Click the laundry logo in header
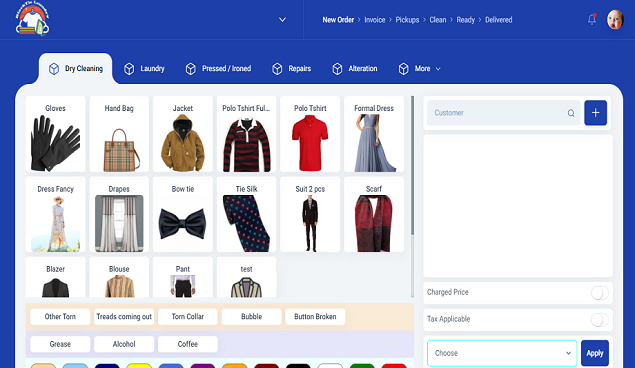Viewport: 635px width, 368px height. 32,19
